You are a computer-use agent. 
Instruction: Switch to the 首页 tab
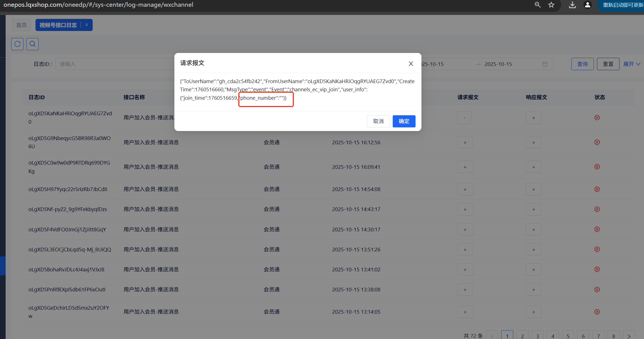coord(21,25)
